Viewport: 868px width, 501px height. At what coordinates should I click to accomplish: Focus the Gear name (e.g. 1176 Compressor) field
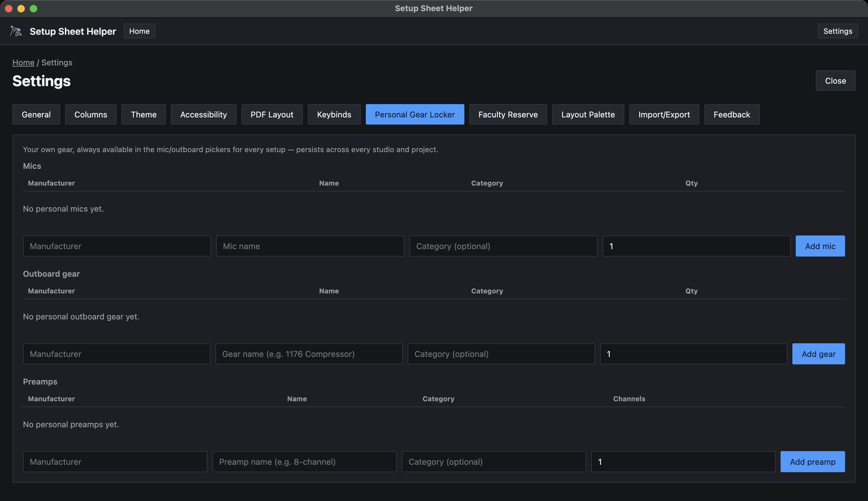[309, 354]
